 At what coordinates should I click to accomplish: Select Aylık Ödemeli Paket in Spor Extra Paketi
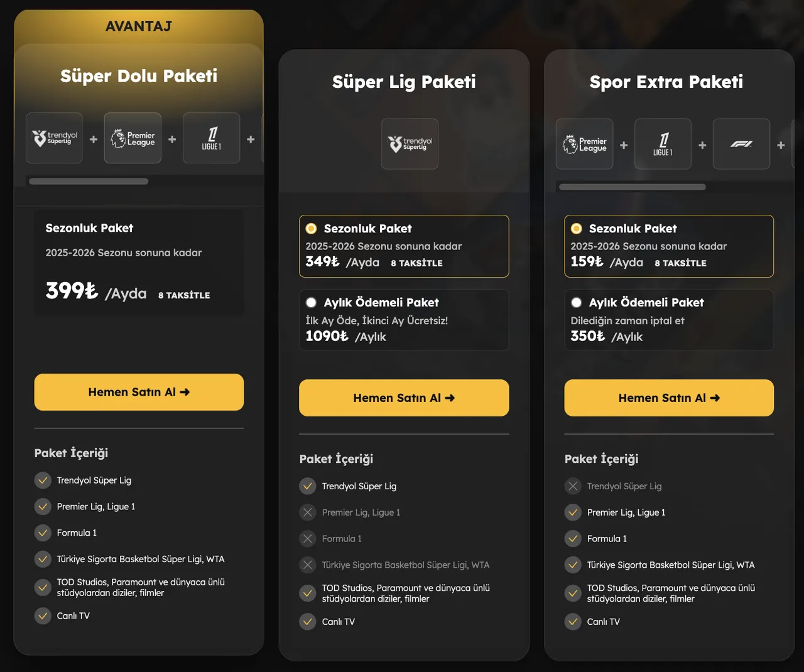tap(576, 303)
